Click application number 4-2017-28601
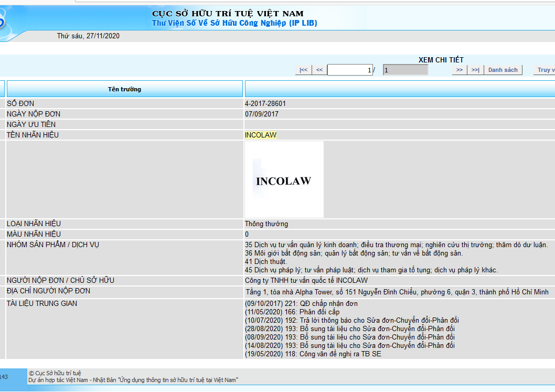The width and height of the screenshot is (555, 392). 265,103
